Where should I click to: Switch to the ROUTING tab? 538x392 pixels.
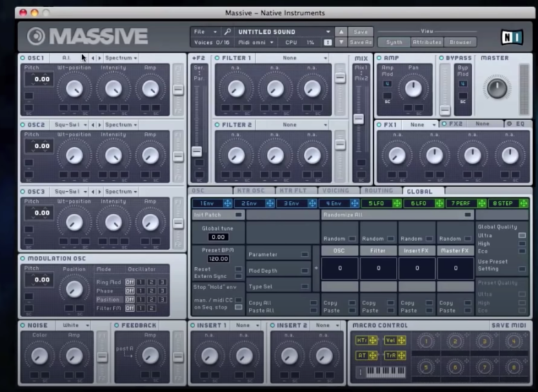(x=381, y=190)
